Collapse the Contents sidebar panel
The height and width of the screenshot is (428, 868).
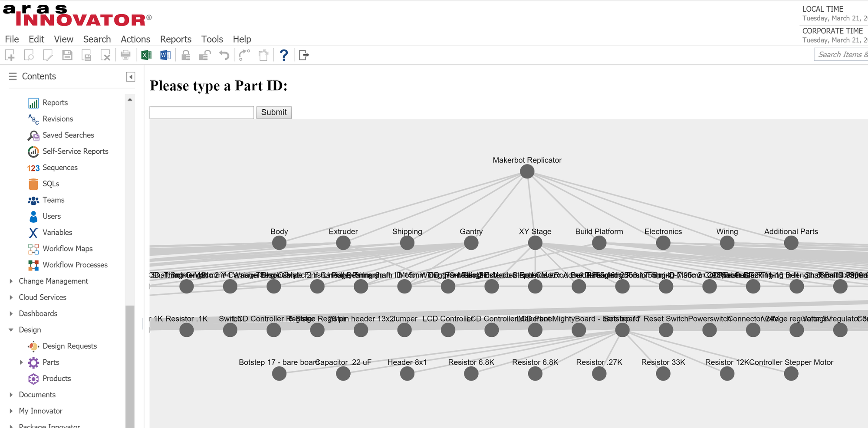pyautogui.click(x=131, y=77)
